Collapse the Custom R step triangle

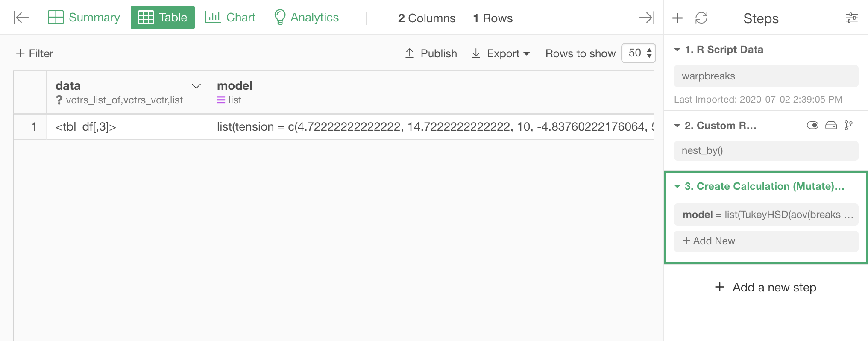tap(677, 126)
